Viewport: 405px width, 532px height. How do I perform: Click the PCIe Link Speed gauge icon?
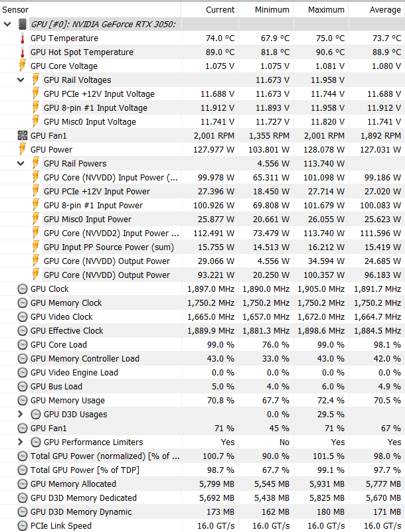[x=23, y=525]
